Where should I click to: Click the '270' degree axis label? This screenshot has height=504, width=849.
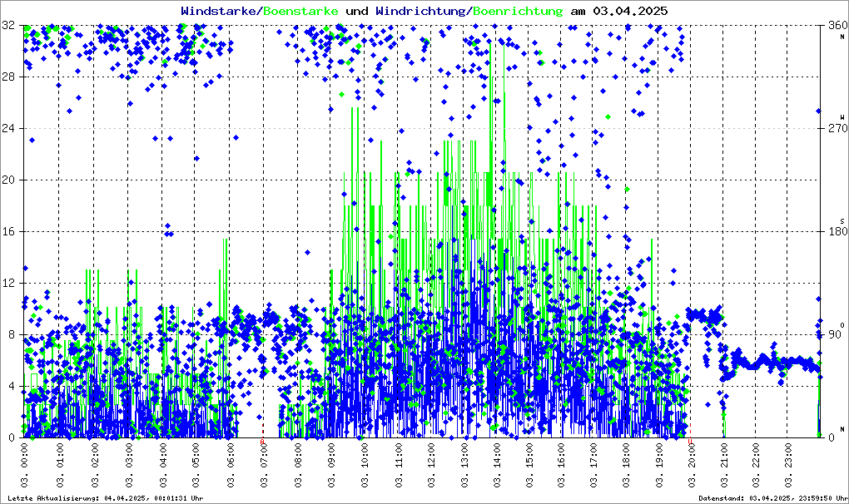[x=837, y=128]
